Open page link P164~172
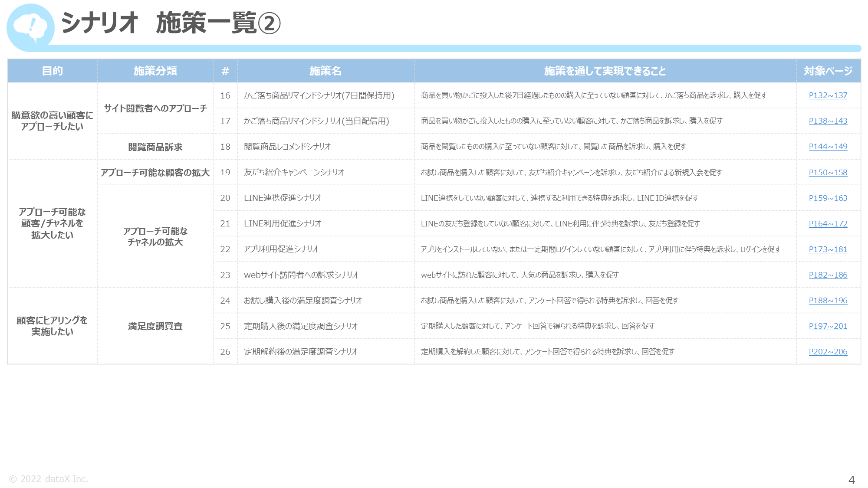868x488 pixels. click(x=828, y=224)
